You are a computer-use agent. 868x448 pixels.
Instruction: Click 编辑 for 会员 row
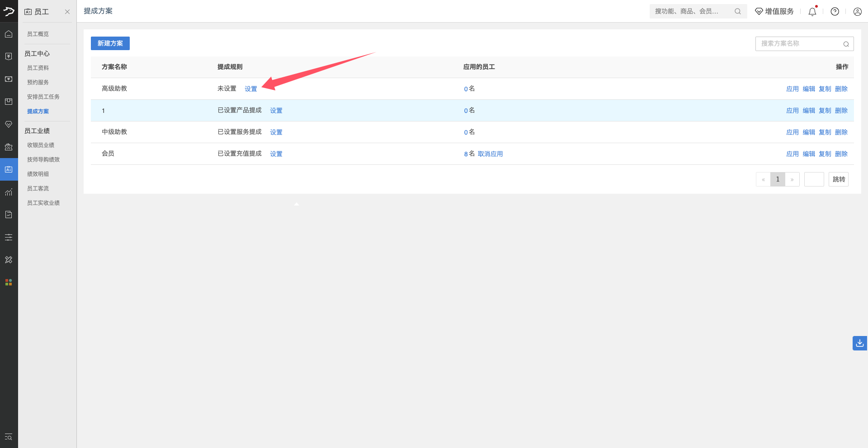(x=809, y=154)
